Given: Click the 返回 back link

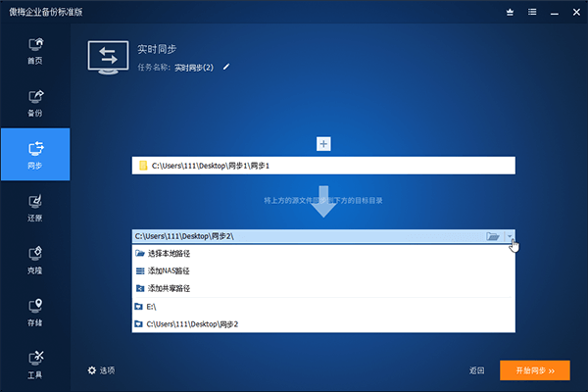Looking at the screenshot, I should [477, 370].
